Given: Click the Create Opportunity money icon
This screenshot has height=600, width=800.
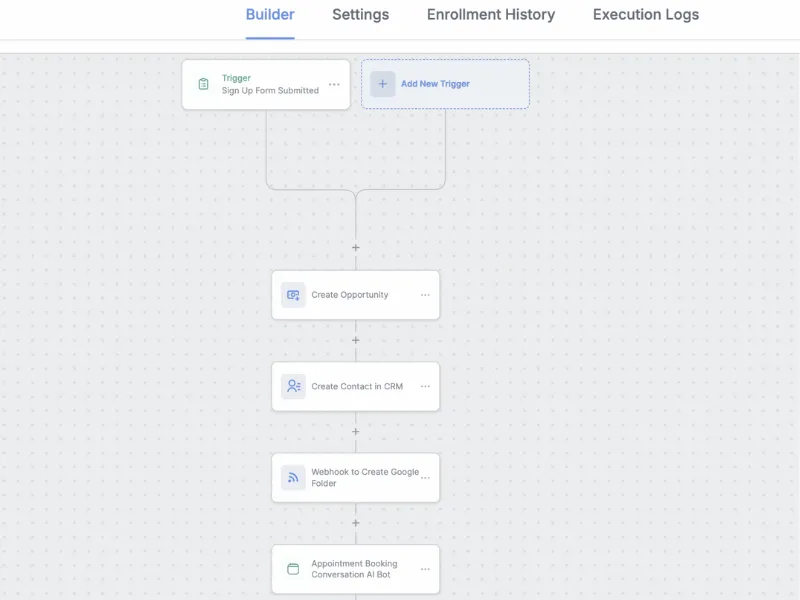Looking at the screenshot, I should (x=293, y=295).
